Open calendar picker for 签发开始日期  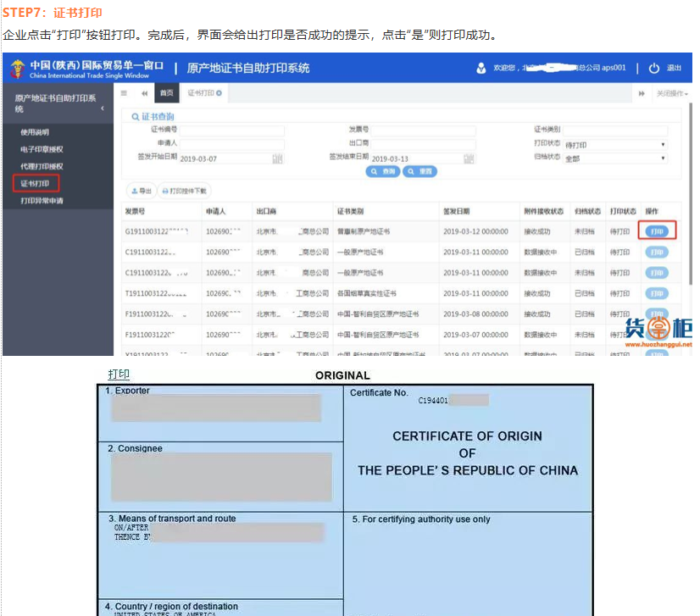coord(277,158)
